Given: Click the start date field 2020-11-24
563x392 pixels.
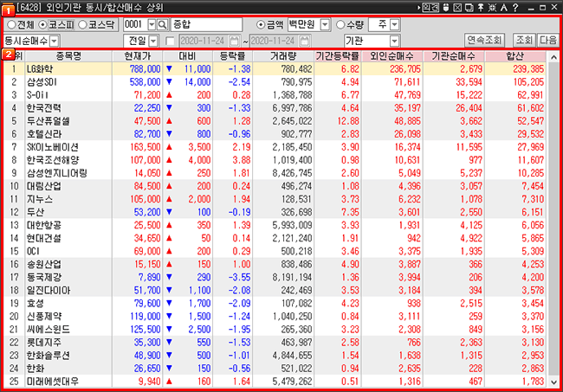Looking at the screenshot, I should [x=204, y=41].
